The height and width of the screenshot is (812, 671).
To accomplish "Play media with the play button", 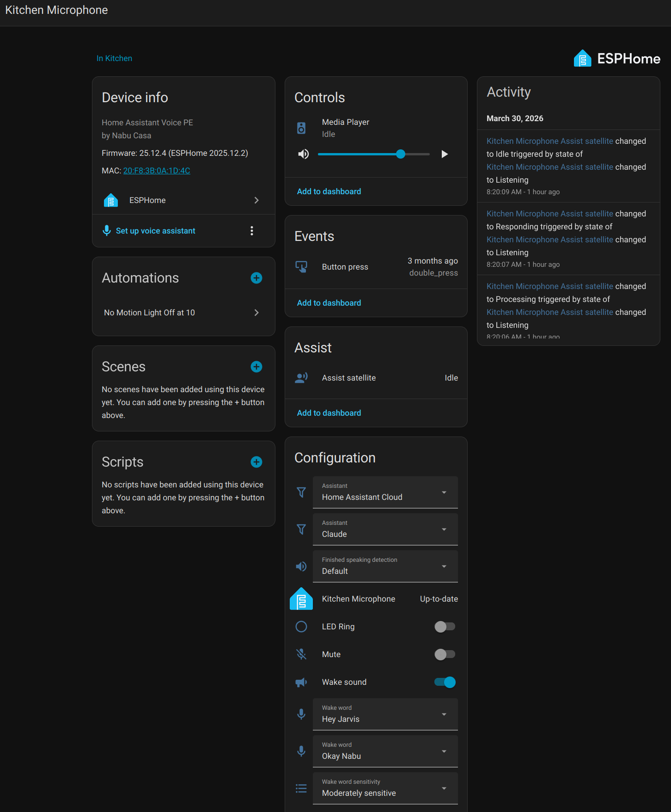I will (x=445, y=154).
